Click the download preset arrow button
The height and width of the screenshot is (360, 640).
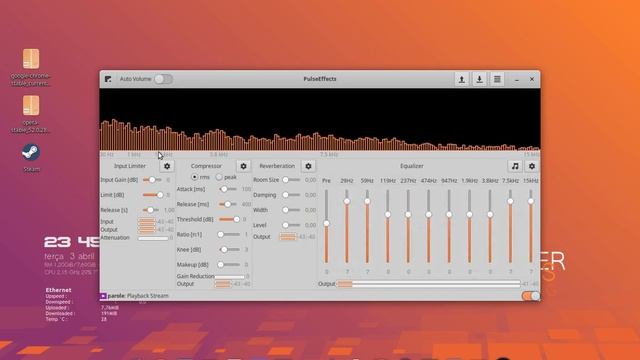coord(479,79)
